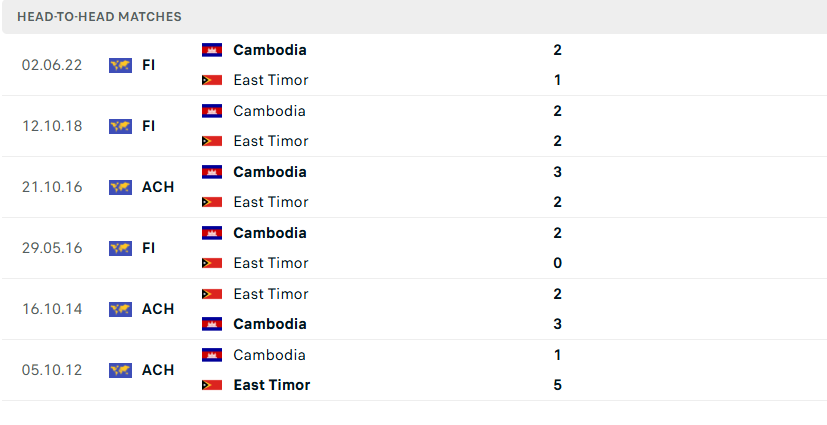Screen dimensions: 827x425
Task: Click the FI label for 29.05.16
Action: pyautogui.click(x=148, y=248)
